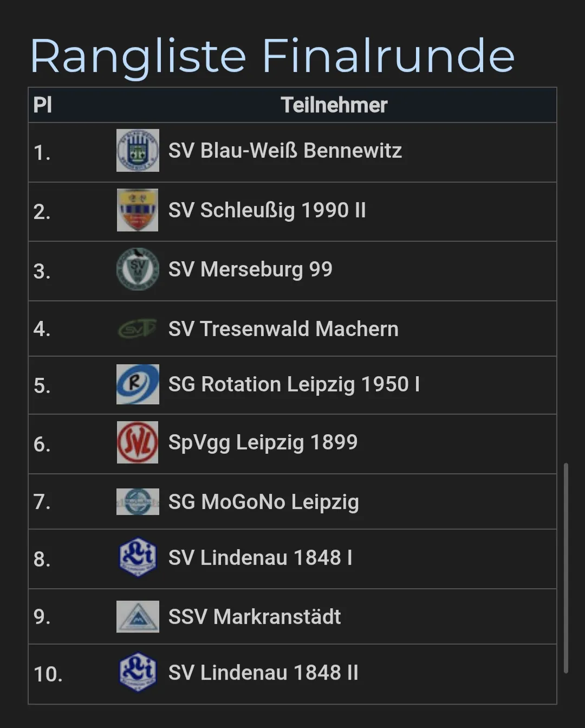Image resolution: width=585 pixels, height=728 pixels.
Task: Click the Pl column header
Action: pos(43,105)
